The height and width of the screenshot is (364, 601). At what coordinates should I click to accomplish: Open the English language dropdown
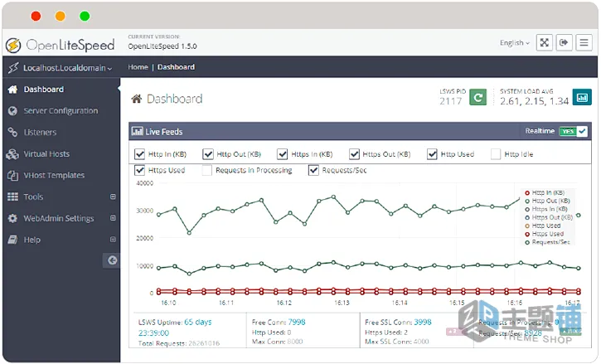515,43
